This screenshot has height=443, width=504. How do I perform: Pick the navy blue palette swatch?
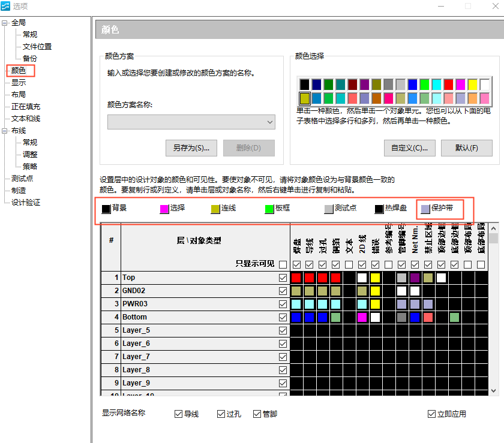(316, 85)
